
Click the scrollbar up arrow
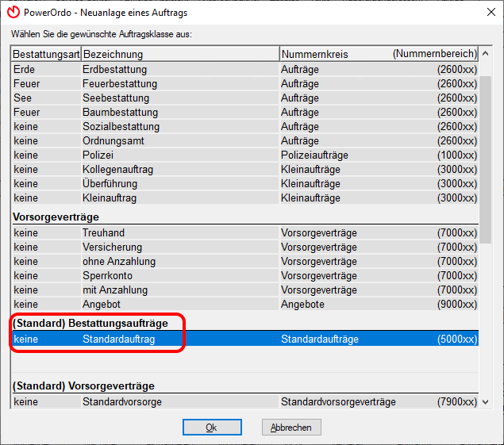(486, 54)
